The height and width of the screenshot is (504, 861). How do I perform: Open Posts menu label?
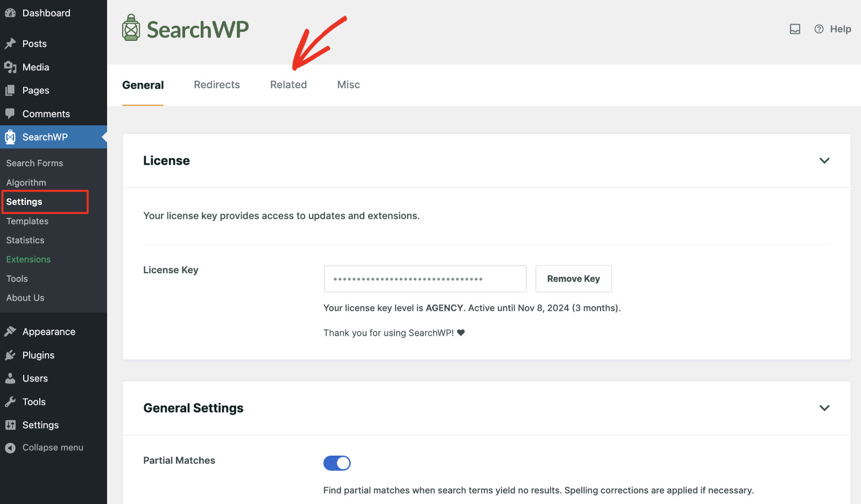coord(34,44)
